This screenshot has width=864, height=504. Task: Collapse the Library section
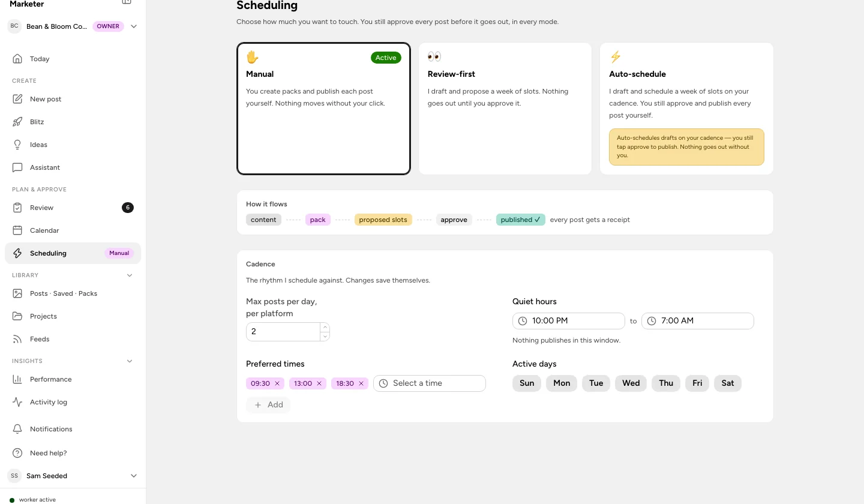[130, 275]
